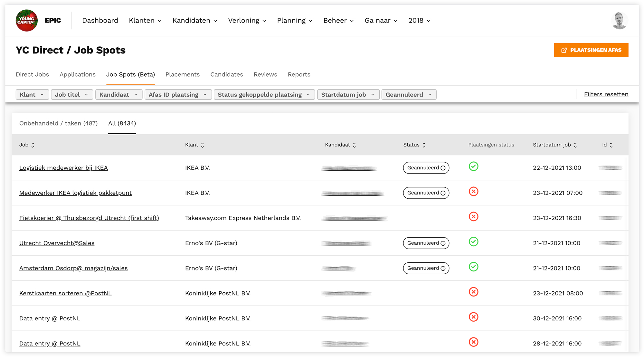Open the user profile avatar
644x359 pixels.
click(x=619, y=21)
